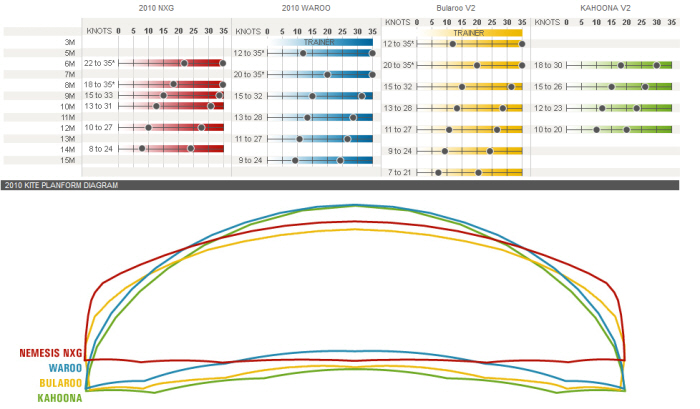700x409 pixels.
Task: Click the 13 to 31 wind range label
Action: [x=98, y=106]
